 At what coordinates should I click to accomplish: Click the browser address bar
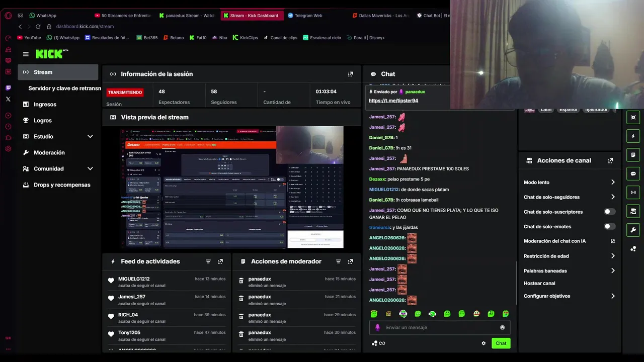tap(85, 26)
